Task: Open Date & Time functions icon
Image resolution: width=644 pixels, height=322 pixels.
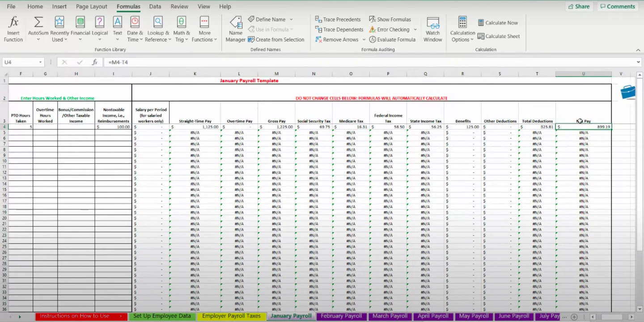Action: [x=135, y=22]
